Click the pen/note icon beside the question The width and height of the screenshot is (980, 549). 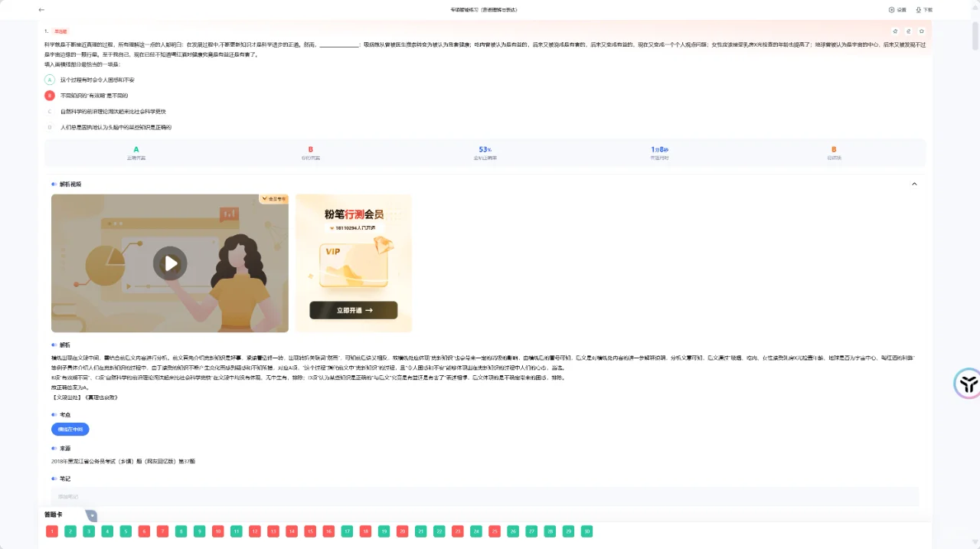click(908, 31)
